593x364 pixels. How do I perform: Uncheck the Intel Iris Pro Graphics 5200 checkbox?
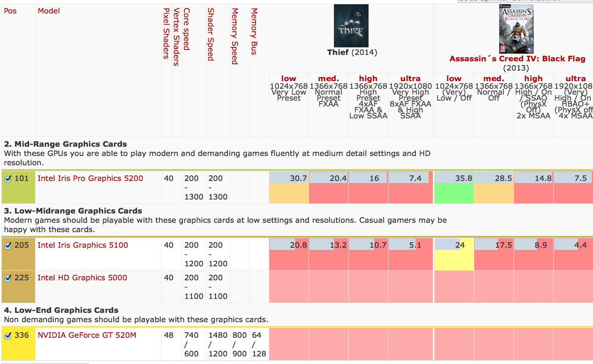tap(8, 179)
